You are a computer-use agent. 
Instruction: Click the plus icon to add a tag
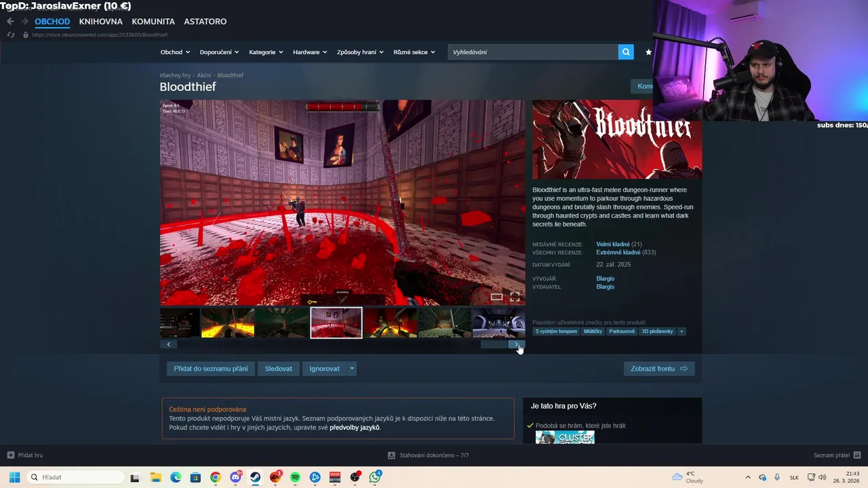[x=682, y=331]
